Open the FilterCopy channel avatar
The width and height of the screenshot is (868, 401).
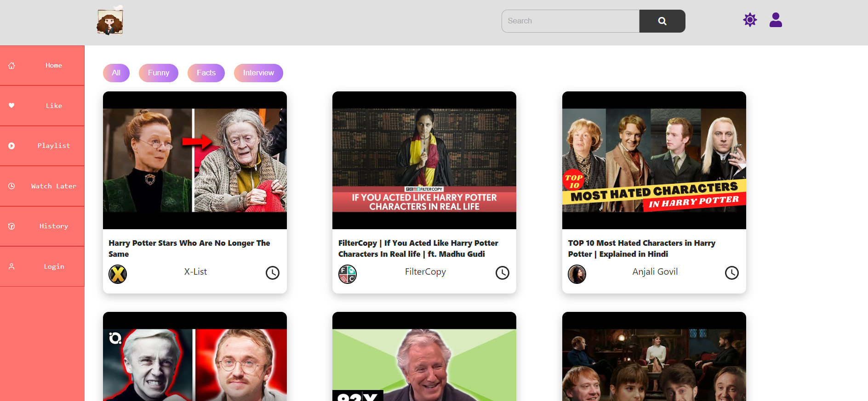348,274
